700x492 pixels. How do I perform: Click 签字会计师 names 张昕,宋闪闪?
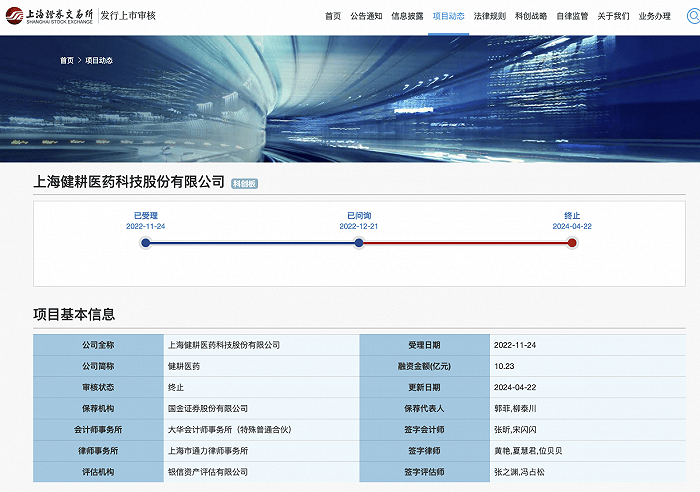tap(515, 429)
